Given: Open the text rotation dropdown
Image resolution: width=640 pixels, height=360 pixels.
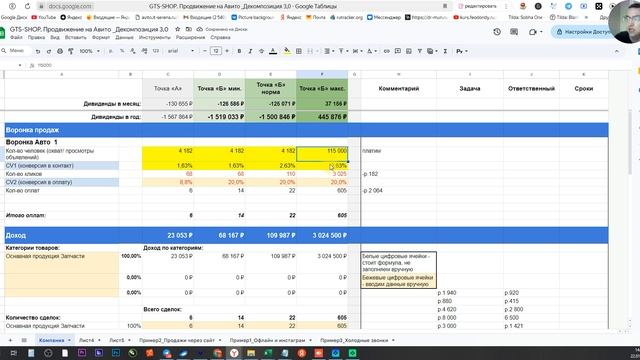Looking at the screenshot, I should pos(371,51).
